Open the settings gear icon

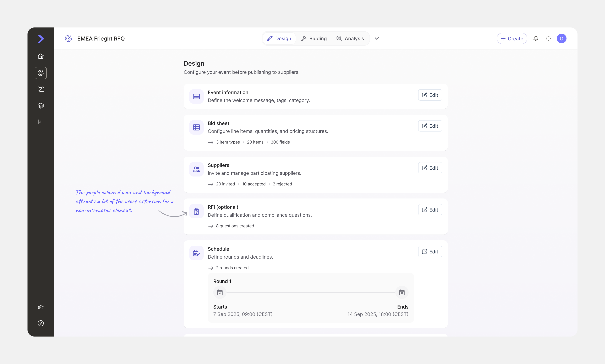coord(548,38)
